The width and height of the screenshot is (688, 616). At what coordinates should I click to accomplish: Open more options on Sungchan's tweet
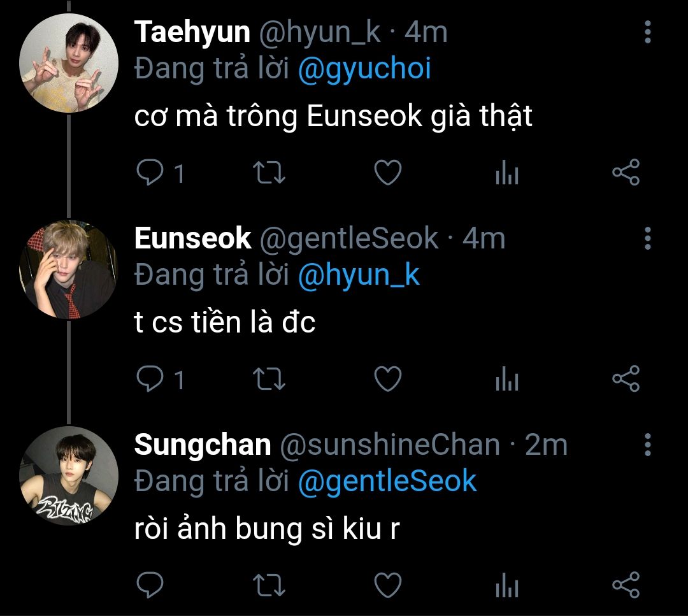647,444
